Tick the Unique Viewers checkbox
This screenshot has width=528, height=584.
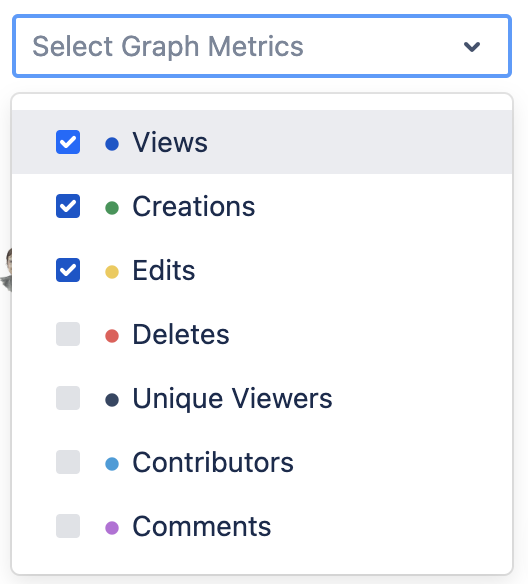68,398
